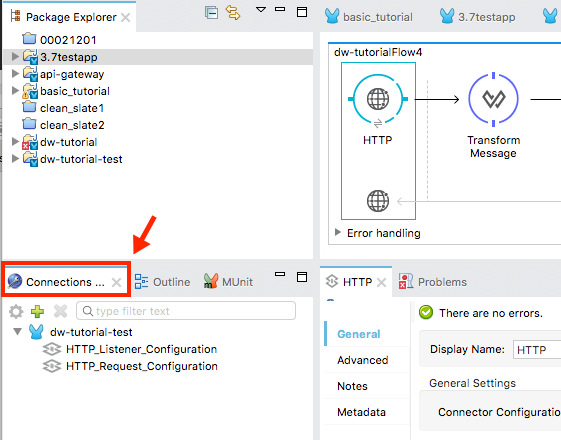Select HTTP_Listener_Configuration

tap(141, 349)
